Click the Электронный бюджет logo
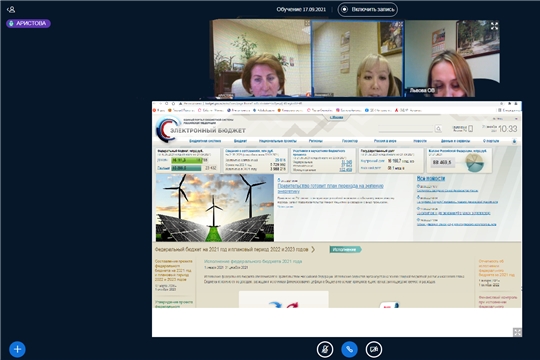The width and height of the screenshot is (540, 360). coord(201,129)
